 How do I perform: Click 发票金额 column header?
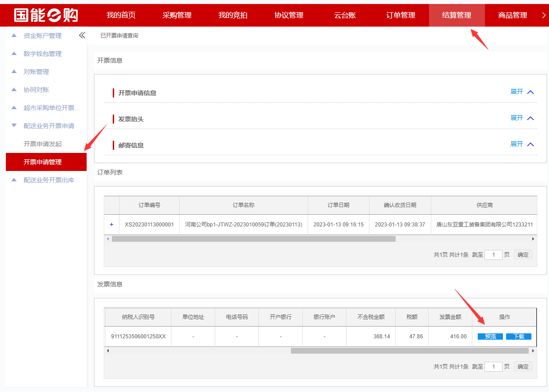tap(450, 317)
